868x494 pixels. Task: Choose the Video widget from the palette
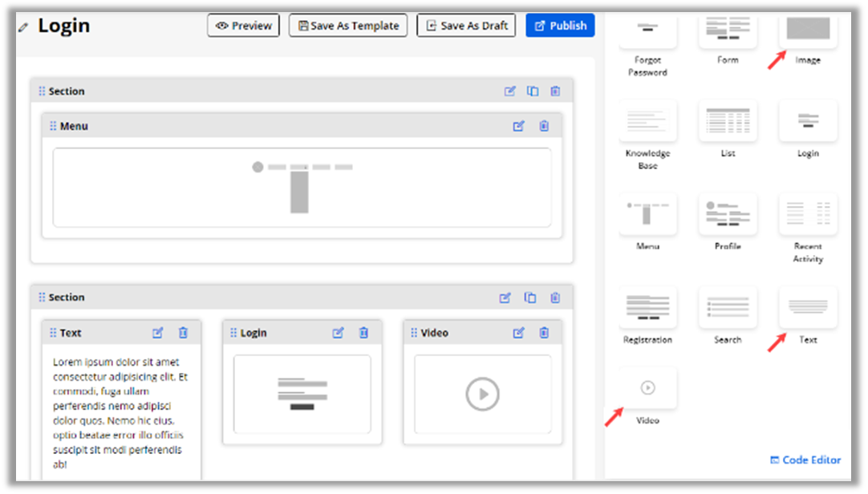(647, 388)
